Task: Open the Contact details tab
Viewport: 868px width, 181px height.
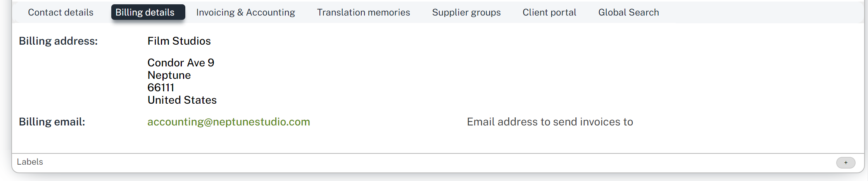Action: 60,12
